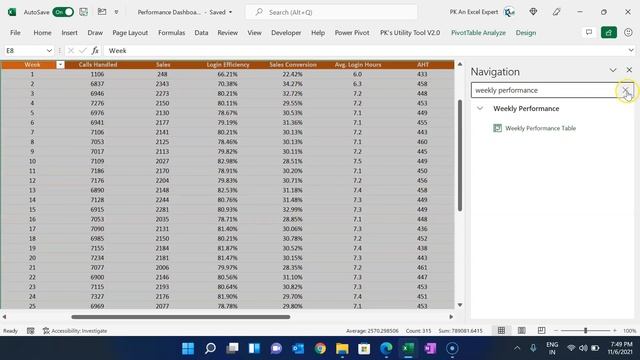Click the Weekly Performance sheet name
The width and height of the screenshot is (640, 360).
(x=526, y=109)
